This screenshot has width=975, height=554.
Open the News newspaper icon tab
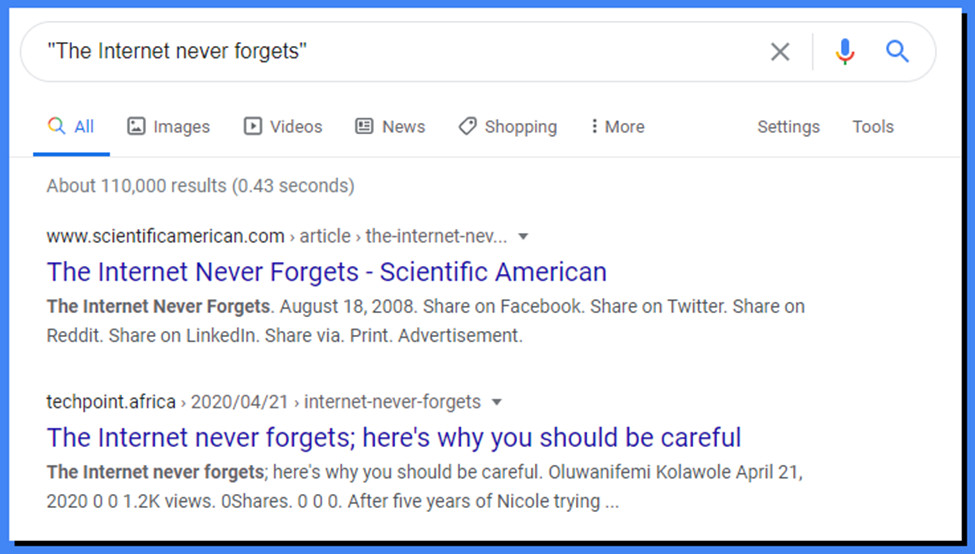(x=364, y=127)
